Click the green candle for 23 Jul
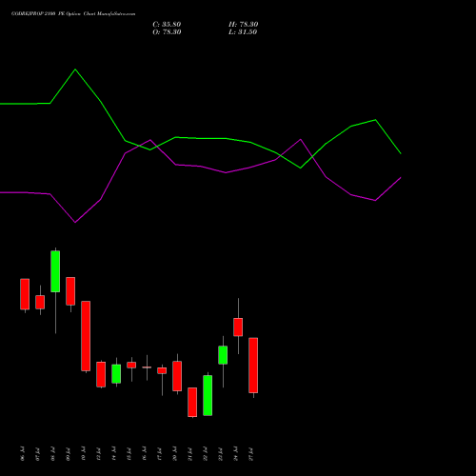Image resolution: width=476 pixels, height=476 pixels. [x=223, y=355]
